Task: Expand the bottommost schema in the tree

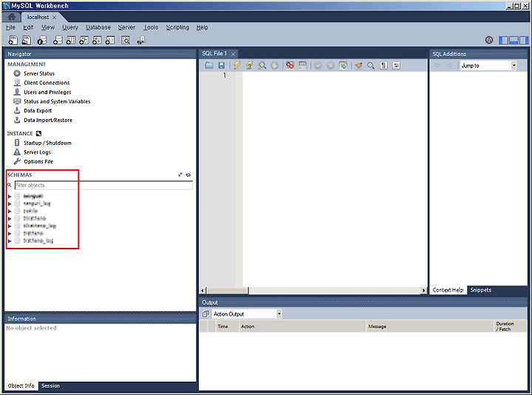Action: [x=10, y=241]
